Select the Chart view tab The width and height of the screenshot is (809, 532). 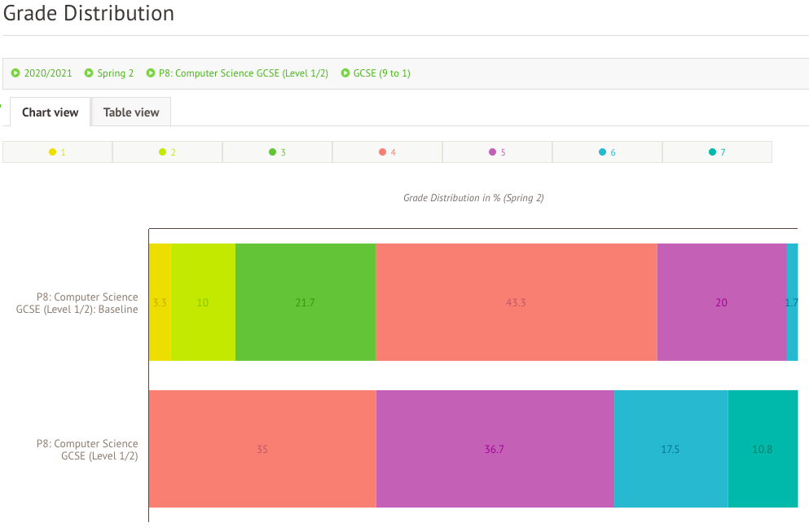[x=50, y=112]
